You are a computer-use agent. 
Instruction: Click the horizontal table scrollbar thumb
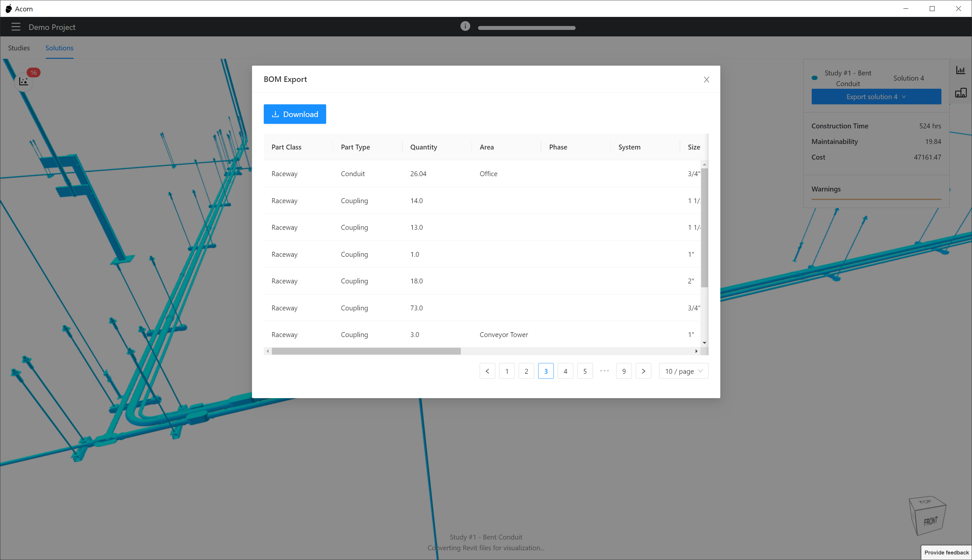pyautogui.click(x=366, y=351)
